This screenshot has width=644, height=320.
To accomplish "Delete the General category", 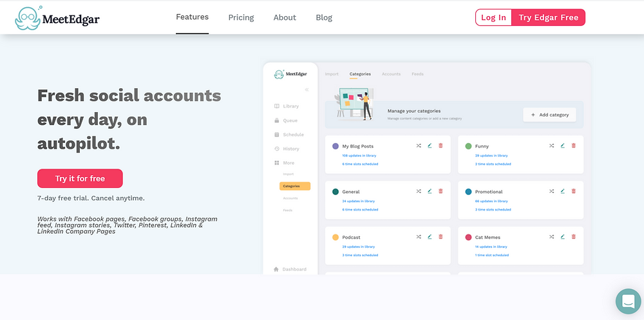I will coord(440,191).
